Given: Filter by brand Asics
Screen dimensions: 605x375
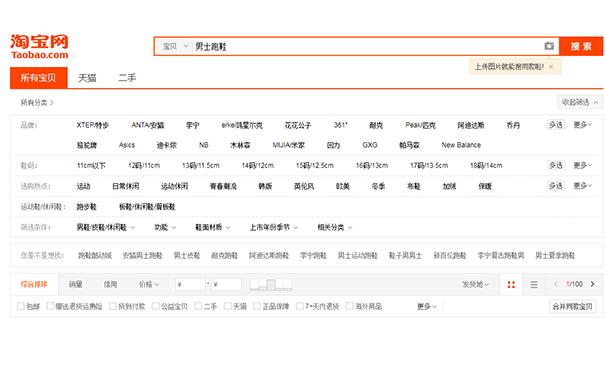Looking at the screenshot, I should [127, 145].
